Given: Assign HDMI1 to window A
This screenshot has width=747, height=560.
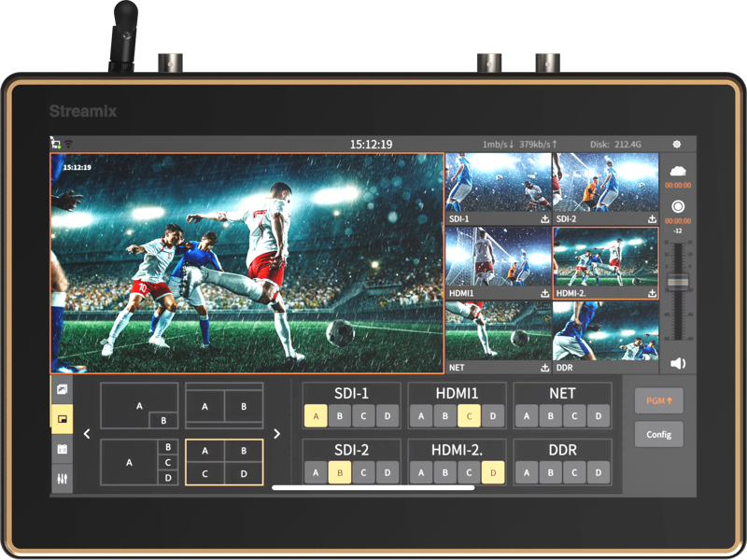Looking at the screenshot, I should pos(421,415).
